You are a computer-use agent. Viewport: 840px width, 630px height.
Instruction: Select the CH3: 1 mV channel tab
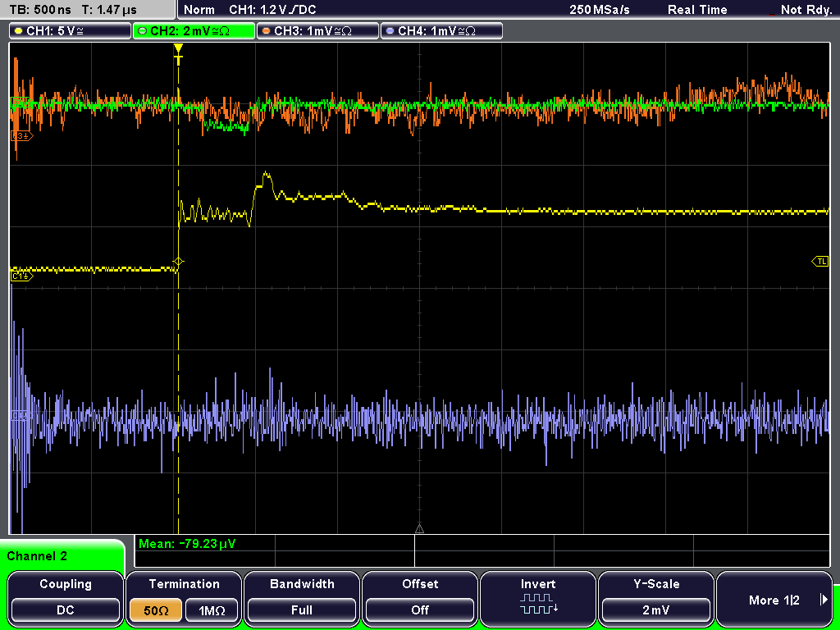317,30
